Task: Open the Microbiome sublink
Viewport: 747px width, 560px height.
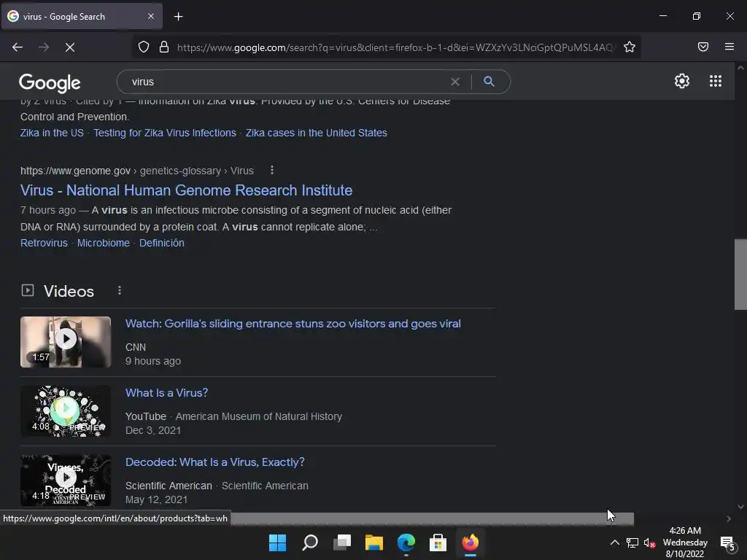Action: 104,243
